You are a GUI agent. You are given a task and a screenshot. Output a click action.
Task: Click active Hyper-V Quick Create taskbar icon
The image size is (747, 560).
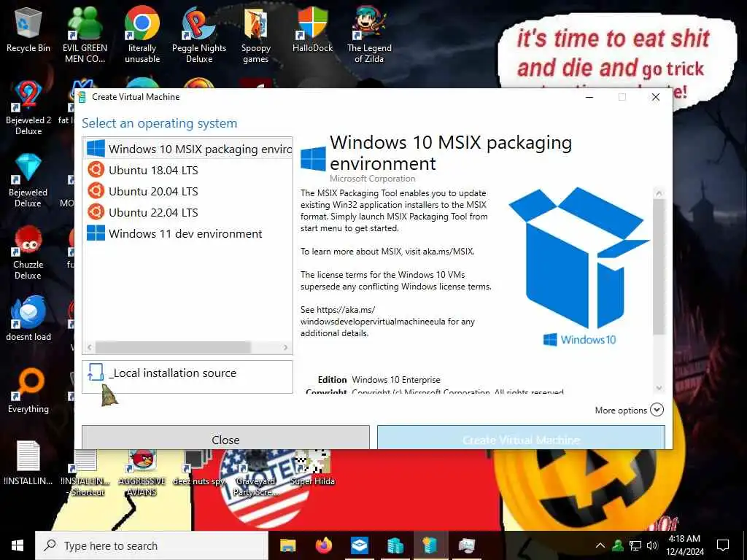(430, 545)
